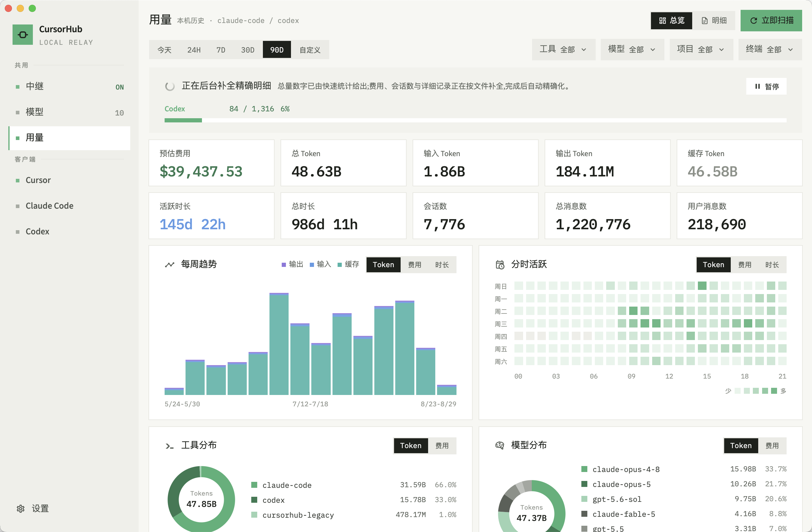
Task: Pause background backfill with 暂停
Action: click(x=766, y=86)
